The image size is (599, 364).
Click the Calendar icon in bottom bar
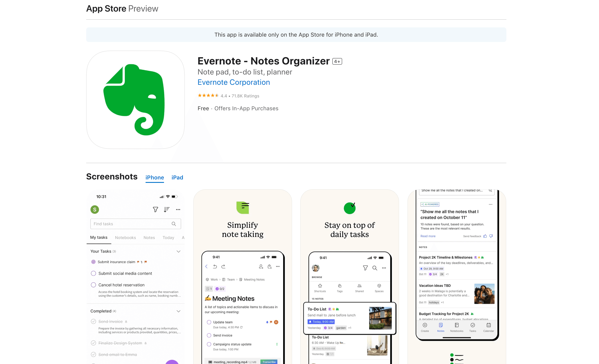(488, 325)
